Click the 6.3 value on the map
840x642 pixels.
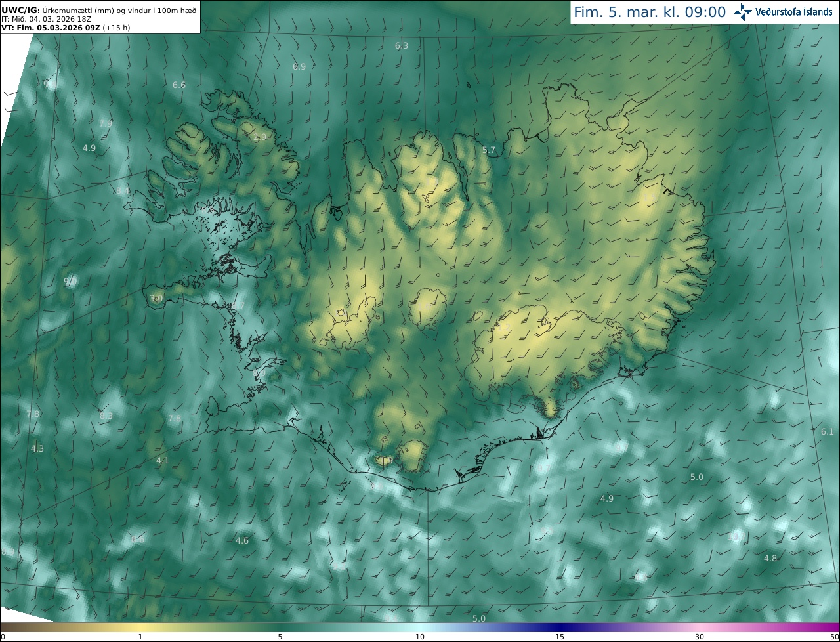point(402,45)
